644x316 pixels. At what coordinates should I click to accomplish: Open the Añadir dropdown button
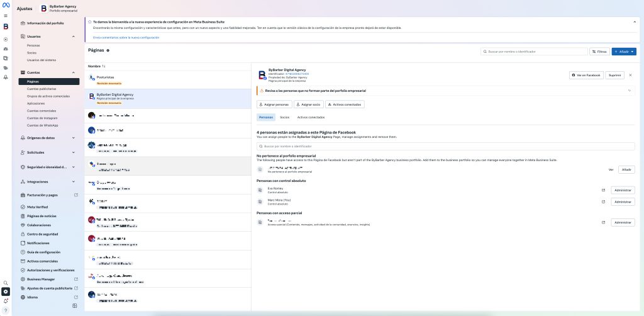[624, 52]
